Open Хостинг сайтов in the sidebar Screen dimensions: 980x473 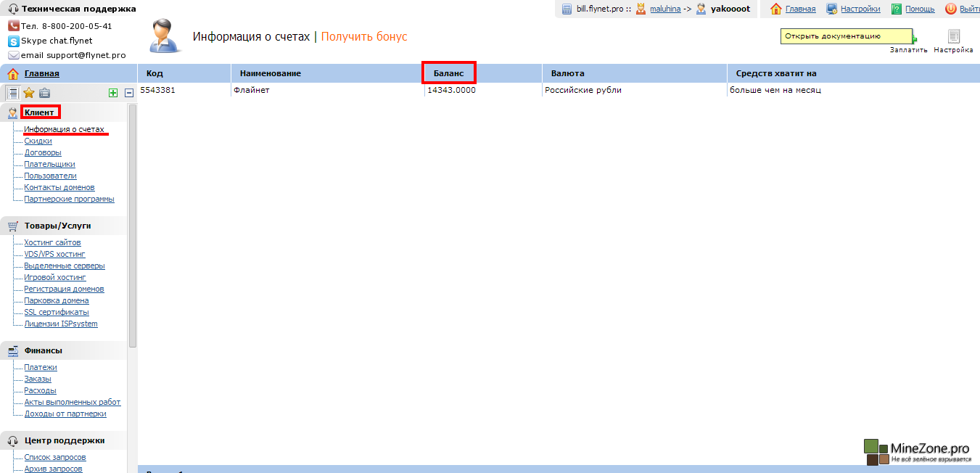tap(52, 242)
